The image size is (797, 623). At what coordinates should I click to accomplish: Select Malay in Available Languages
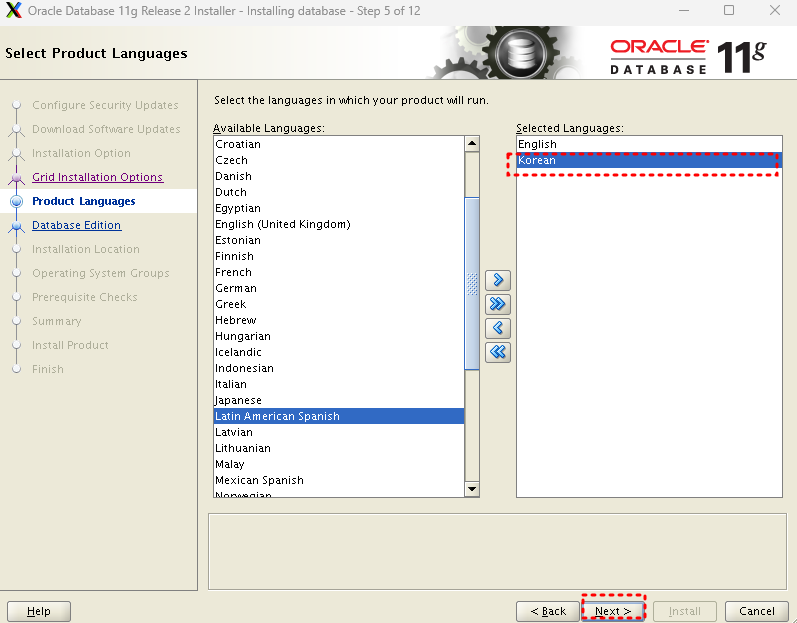[x=339, y=464]
